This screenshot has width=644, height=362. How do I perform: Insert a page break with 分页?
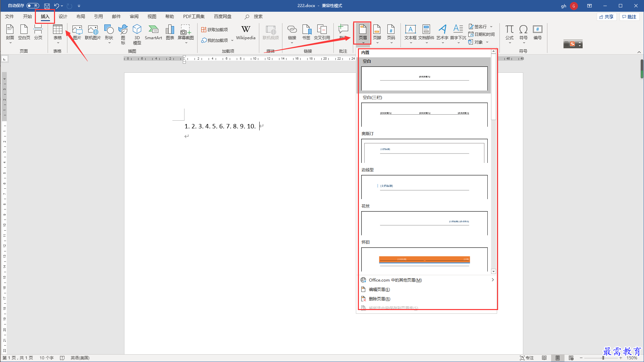point(38,33)
